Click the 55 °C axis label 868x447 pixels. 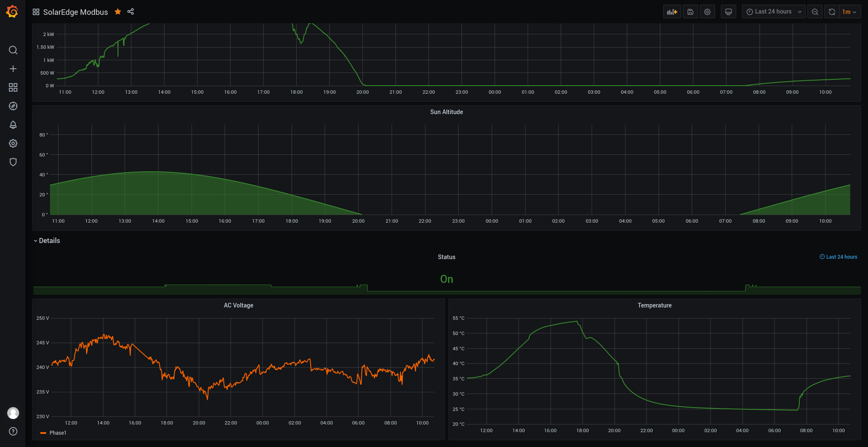pos(459,318)
